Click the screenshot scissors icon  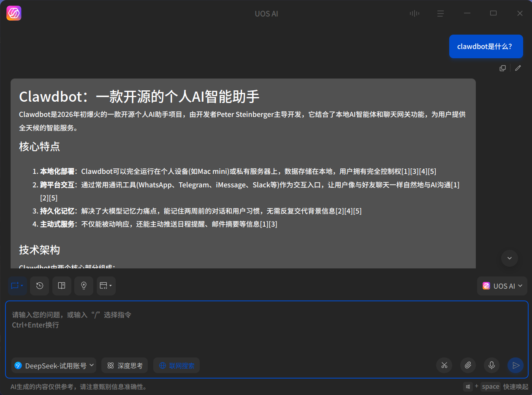click(444, 365)
